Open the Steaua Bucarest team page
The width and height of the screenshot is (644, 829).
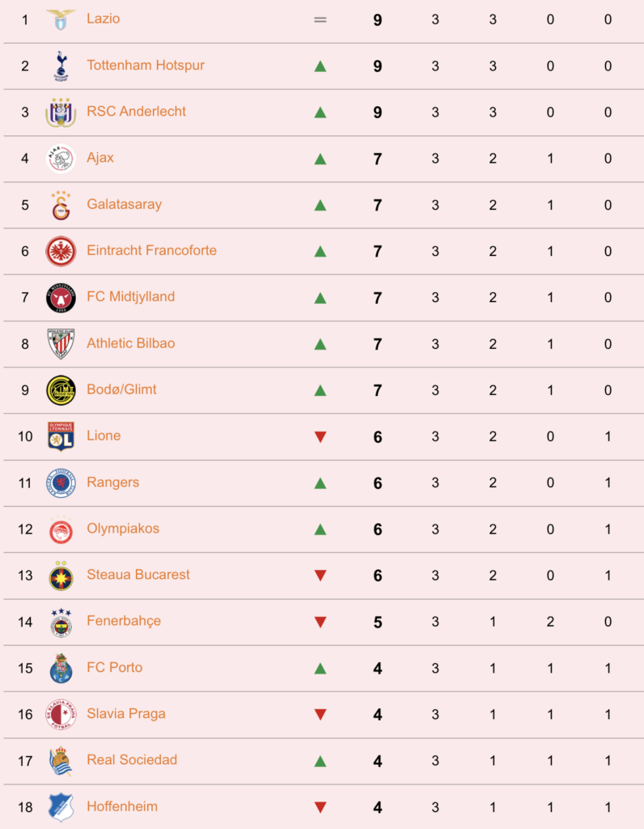[x=138, y=575]
